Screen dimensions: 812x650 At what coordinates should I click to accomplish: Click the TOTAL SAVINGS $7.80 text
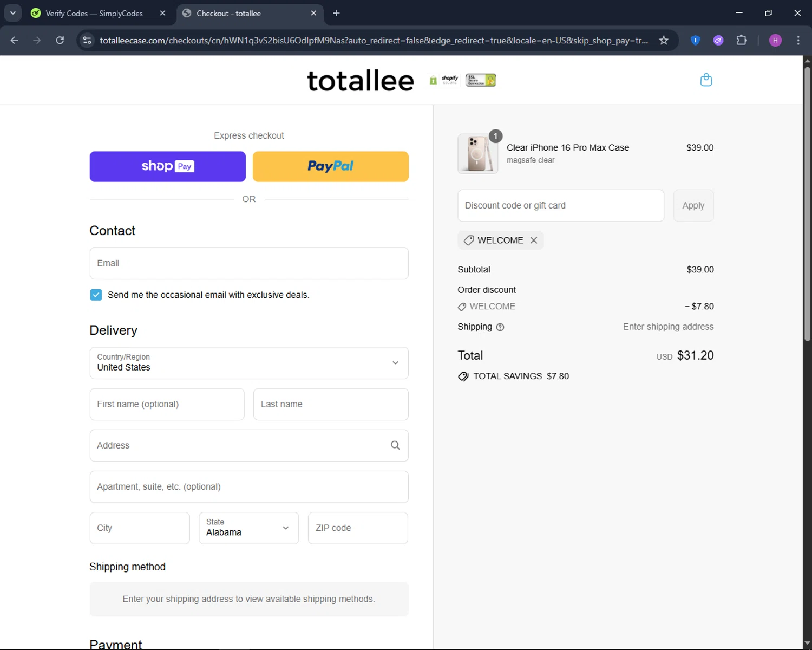pos(521,376)
